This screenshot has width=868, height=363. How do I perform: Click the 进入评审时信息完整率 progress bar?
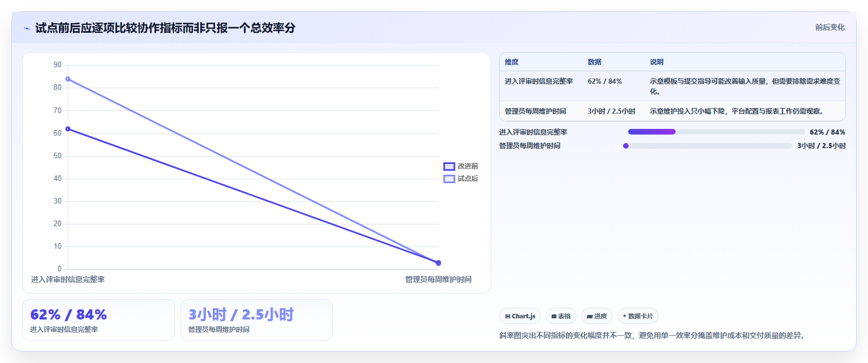click(716, 132)
